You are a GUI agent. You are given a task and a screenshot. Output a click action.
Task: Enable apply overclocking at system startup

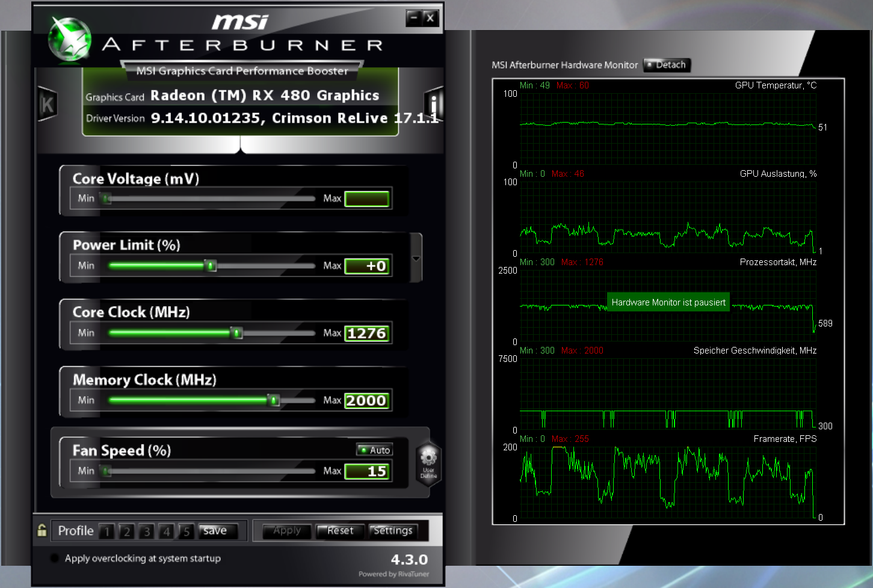click(55, 558)
